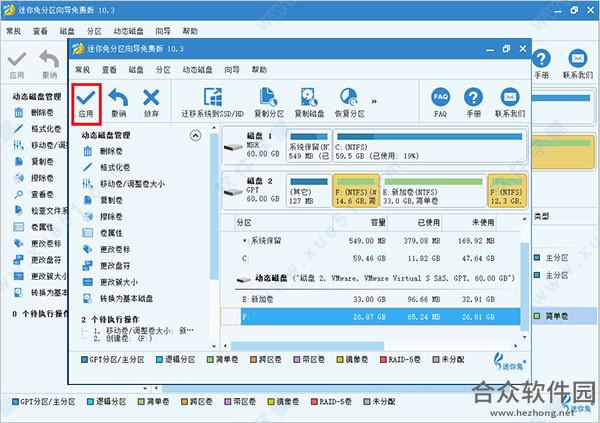
Task: Open the Copy Partition (复制分区) wizard
Action: 269,103
